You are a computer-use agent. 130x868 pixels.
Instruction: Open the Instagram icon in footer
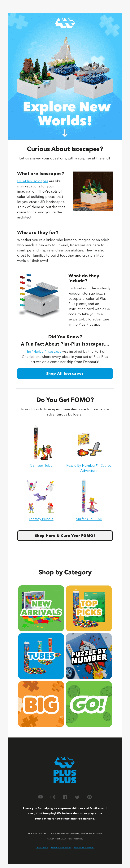tap(53, 797)
